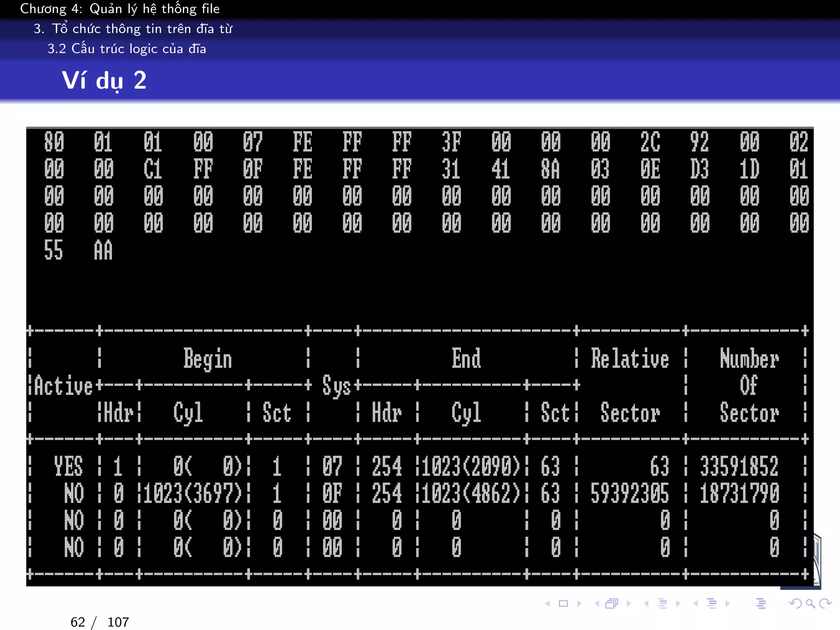The height and width of the screenshot is (630, 840).
Task: Click the section navigation lines icon
Action: [712, 603]
